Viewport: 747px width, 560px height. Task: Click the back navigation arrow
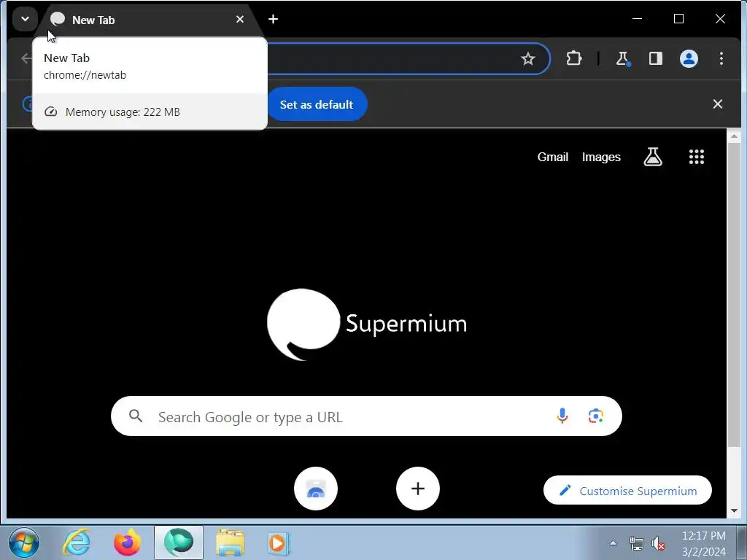click(x=27, y=58)
